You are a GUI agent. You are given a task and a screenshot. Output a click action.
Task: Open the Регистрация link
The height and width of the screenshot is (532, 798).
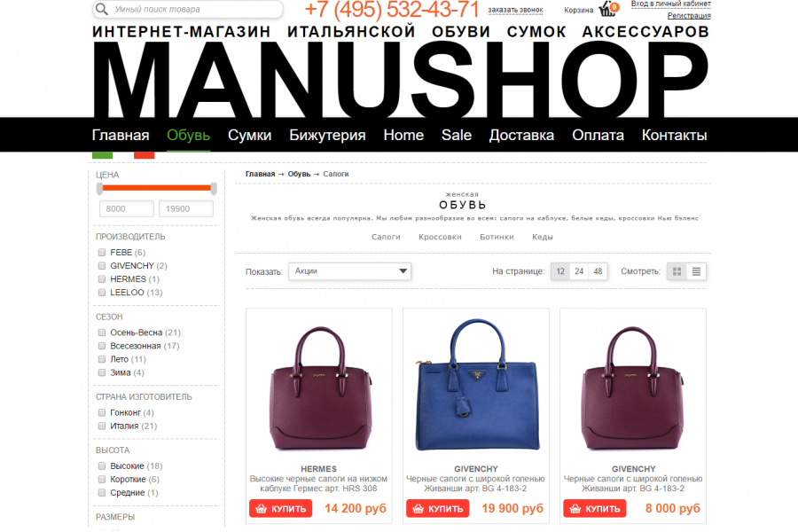(x=689, y=16)
